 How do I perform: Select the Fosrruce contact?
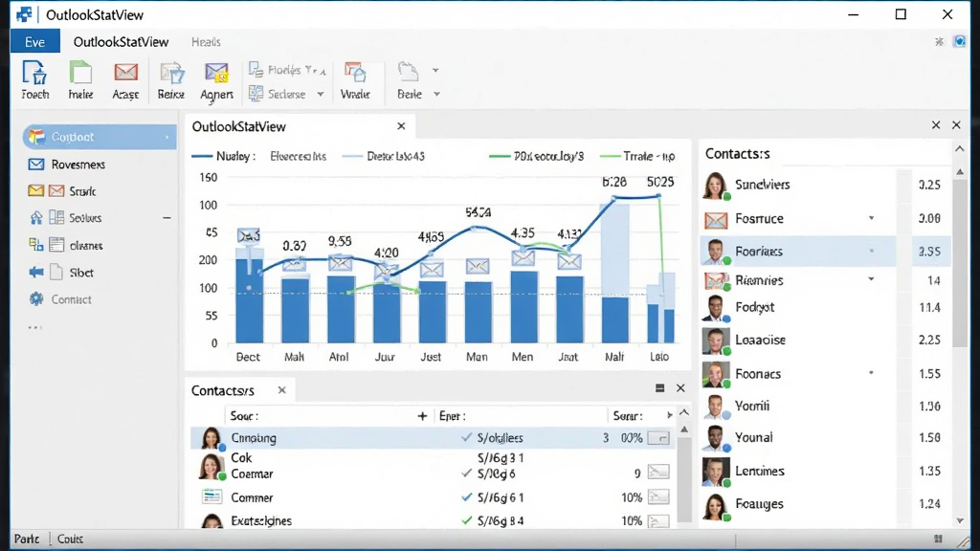[825, 219]
